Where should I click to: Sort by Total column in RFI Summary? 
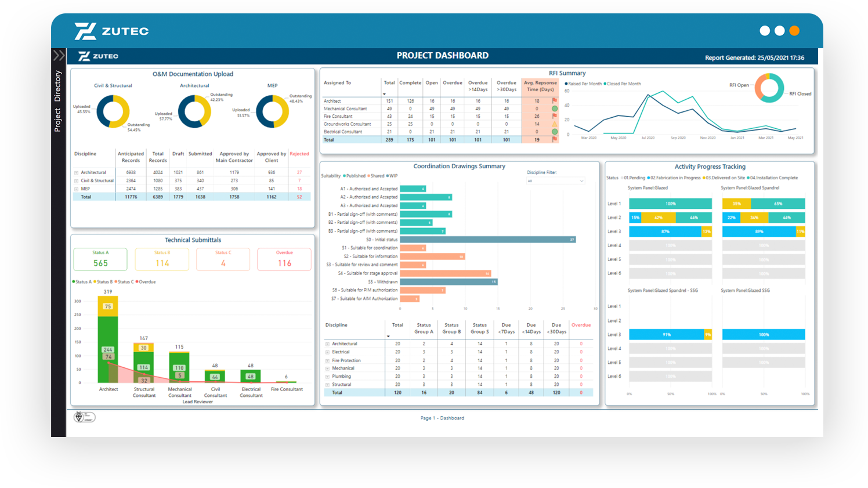tap(389, 83)
